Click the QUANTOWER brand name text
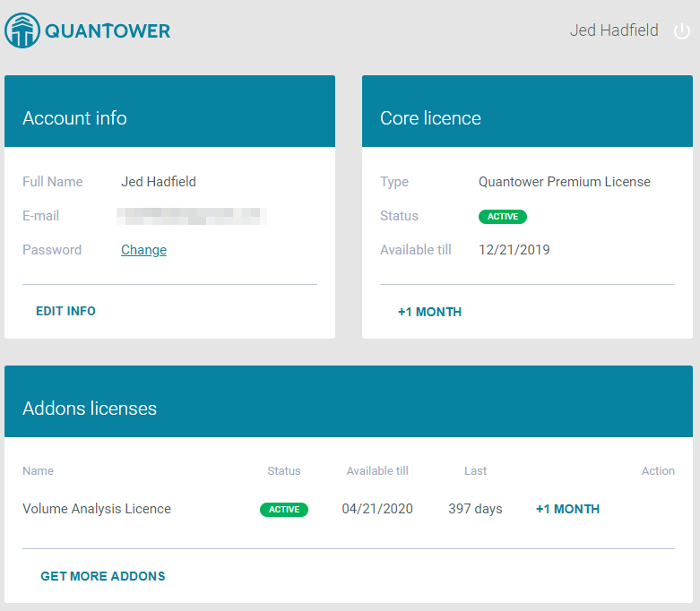Image resolution: width=700 pixels, height=611 pixels. point(108,31)
